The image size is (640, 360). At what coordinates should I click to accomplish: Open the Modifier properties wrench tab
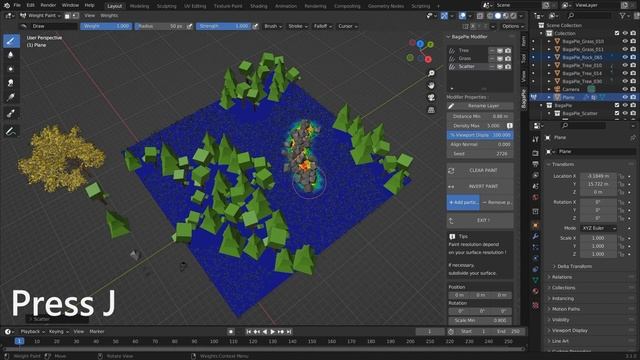[x=535, y=236]
